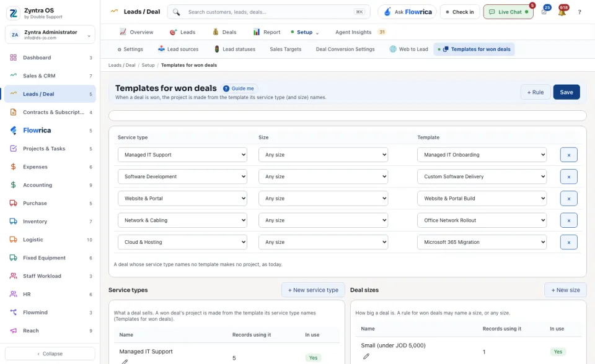
Task: Collapse the sidebar
Action: point(50,353)
